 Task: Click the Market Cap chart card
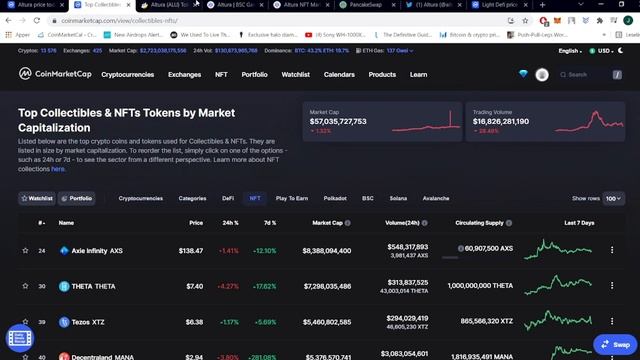(382, 122)
